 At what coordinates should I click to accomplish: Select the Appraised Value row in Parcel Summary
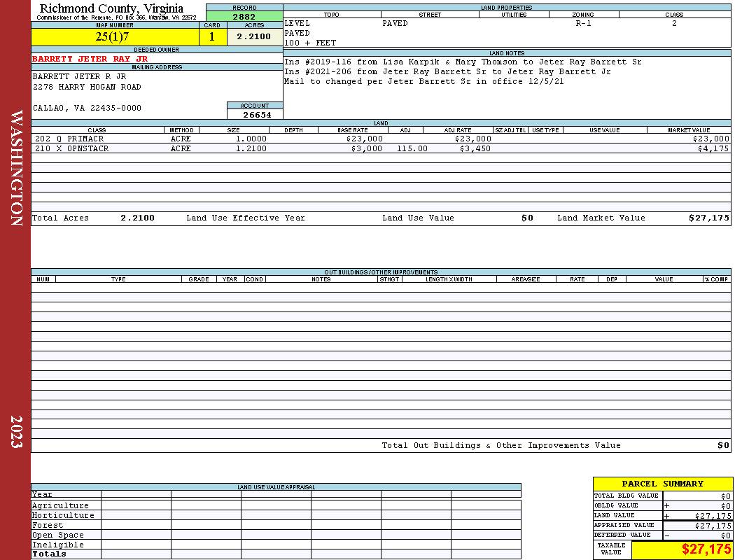(x=663, y=525)
